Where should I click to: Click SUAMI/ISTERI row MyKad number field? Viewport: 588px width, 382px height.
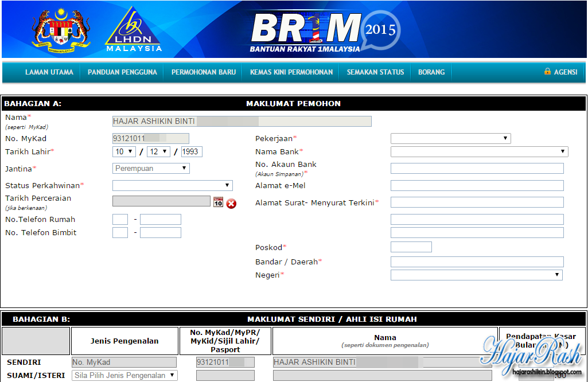tap(225, 375)
